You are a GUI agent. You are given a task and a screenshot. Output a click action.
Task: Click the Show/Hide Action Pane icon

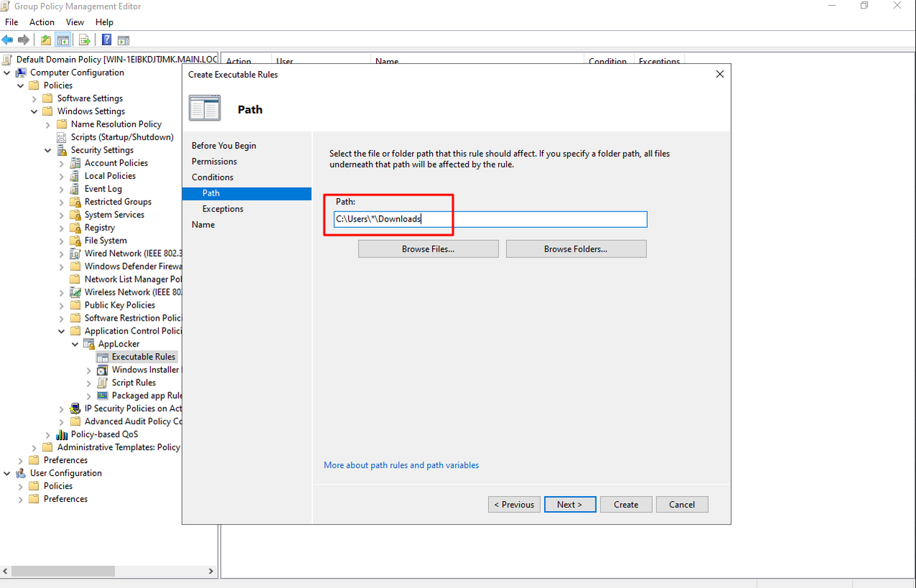(x=124, y=40)
